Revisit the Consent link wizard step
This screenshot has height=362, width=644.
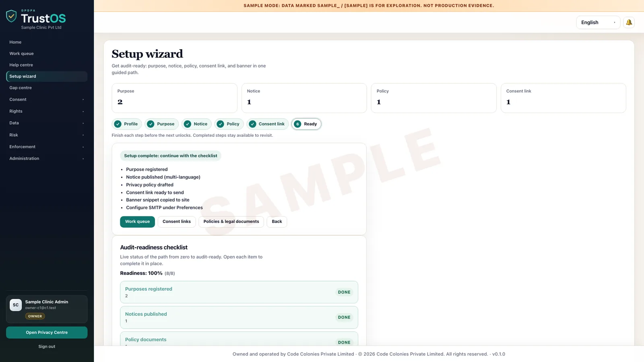[x=268, y=124]
